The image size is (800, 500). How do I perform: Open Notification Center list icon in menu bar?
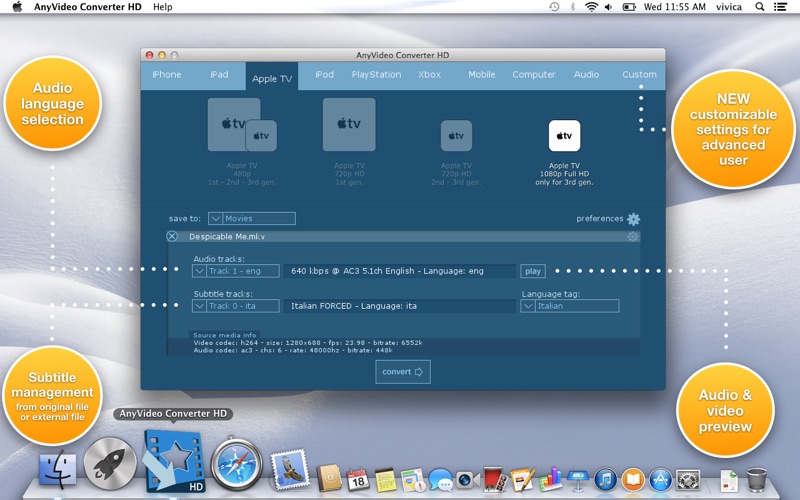tap(780, 7)
